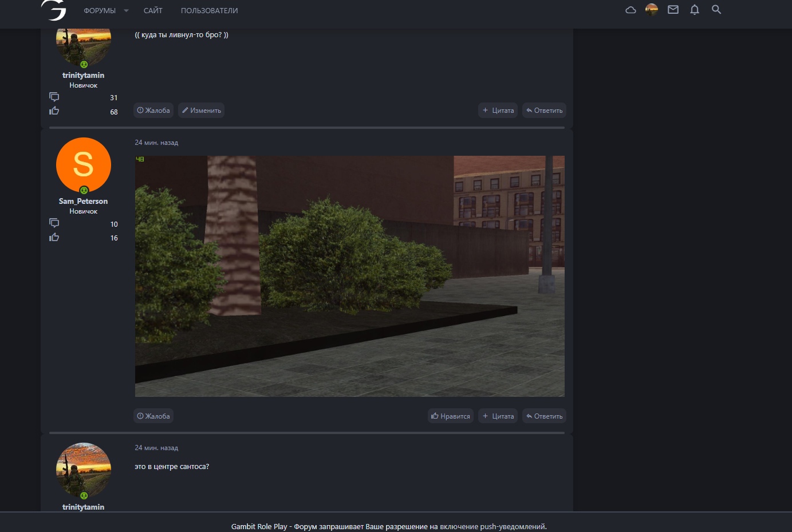Expand the Форумы dropdown arrow
This screenshot has width=792, height=532.
tap(126, 11)
